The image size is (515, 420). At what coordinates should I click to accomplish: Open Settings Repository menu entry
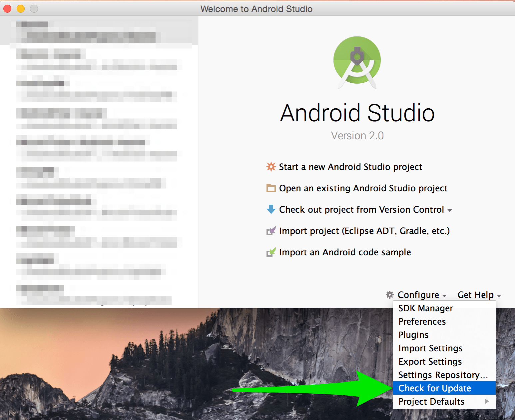click(443, 375)
